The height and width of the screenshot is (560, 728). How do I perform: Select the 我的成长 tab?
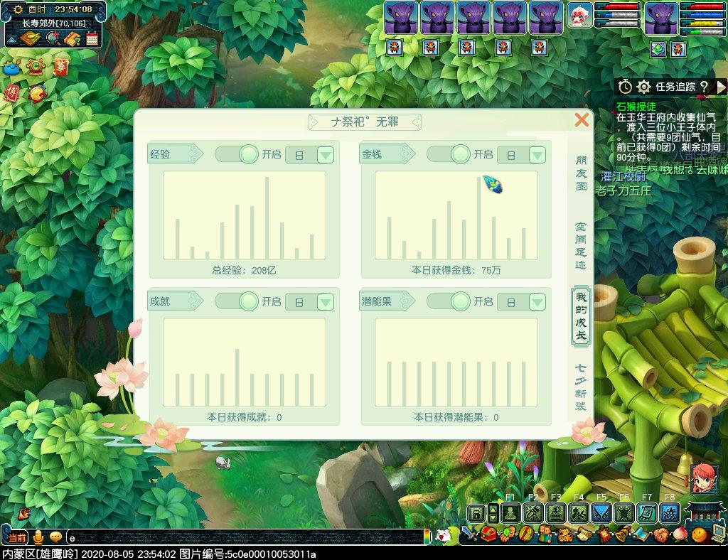[x=581, y=316]
